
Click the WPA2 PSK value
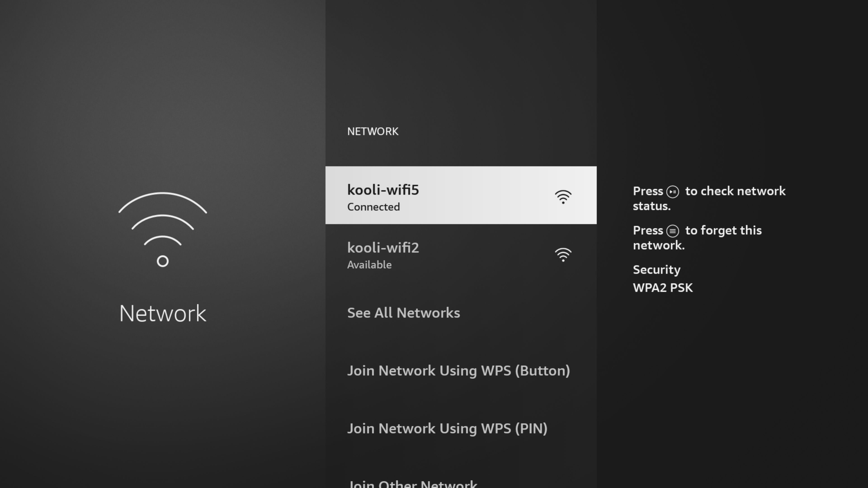click(663, 288)
